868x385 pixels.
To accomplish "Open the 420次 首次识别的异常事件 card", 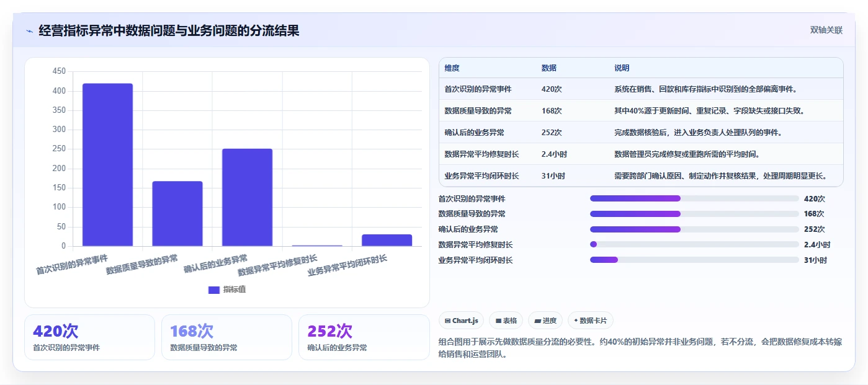I will (x=89, y=337).
